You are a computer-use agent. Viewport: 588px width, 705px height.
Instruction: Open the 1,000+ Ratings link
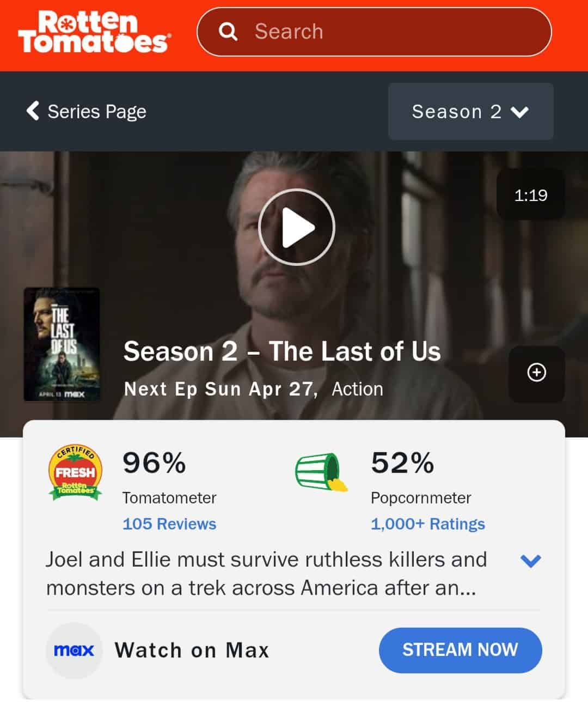click(x=428, y=524)
